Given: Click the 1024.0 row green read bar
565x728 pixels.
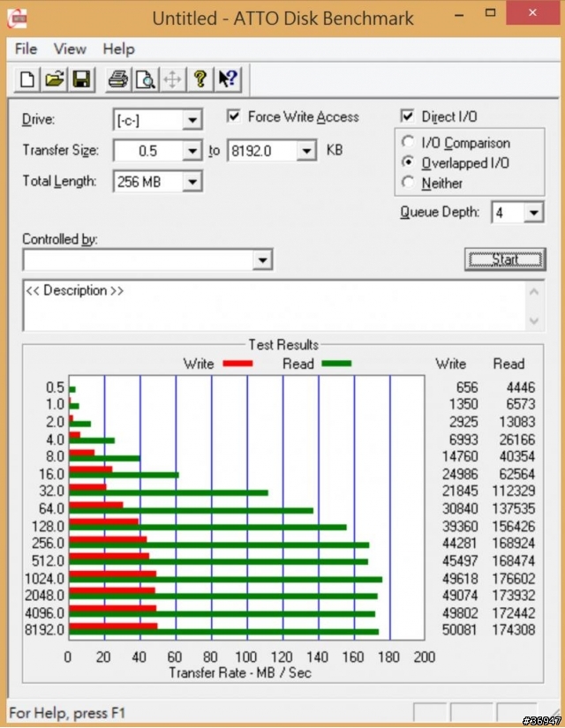Looking at the screenshot, I should click(x=226, y=580).
